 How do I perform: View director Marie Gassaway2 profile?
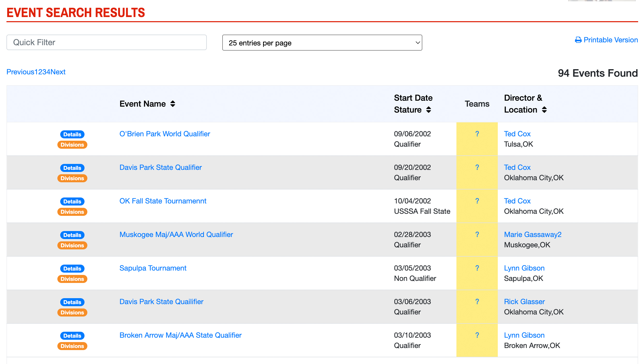tap(533, 234)
